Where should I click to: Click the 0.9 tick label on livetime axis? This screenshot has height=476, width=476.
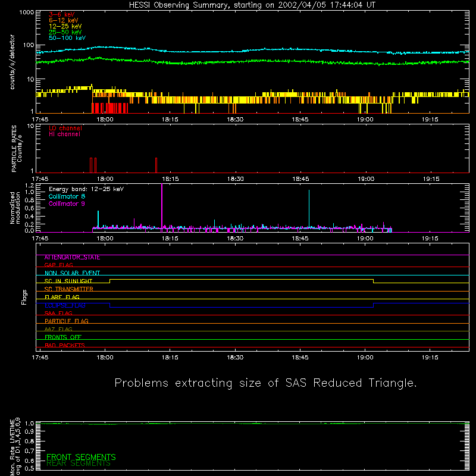point(29,431)
